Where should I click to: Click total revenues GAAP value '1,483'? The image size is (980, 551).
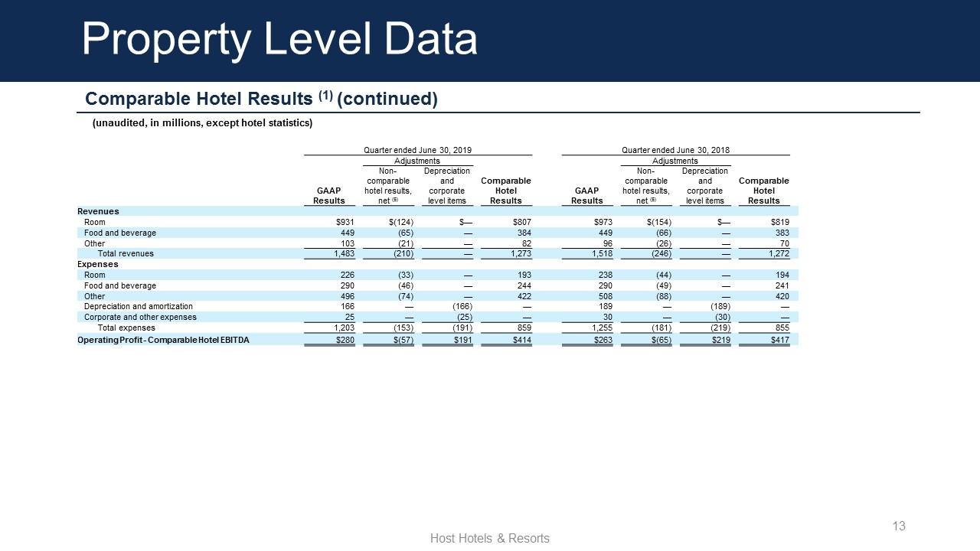click(342, 253)
